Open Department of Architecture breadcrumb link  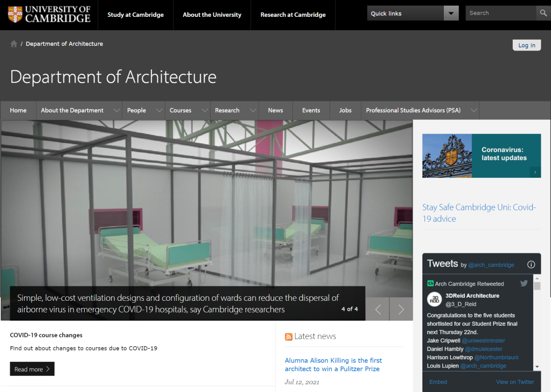coord(64,43)
